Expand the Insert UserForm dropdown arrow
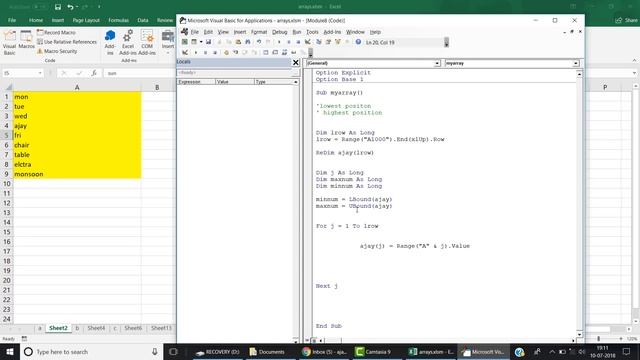 [201, 42]
